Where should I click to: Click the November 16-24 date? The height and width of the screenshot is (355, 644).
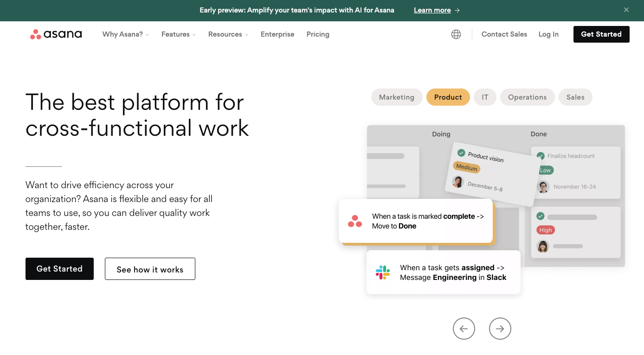[x=575, y=187]
